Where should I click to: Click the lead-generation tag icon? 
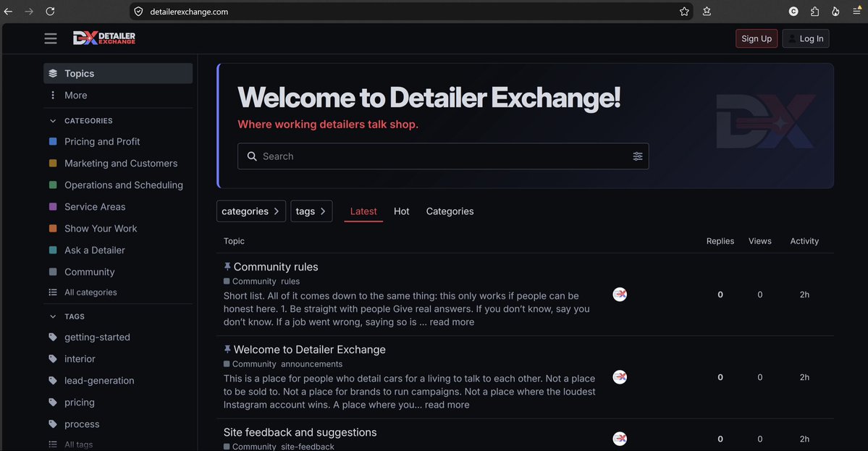click(53, 380)
